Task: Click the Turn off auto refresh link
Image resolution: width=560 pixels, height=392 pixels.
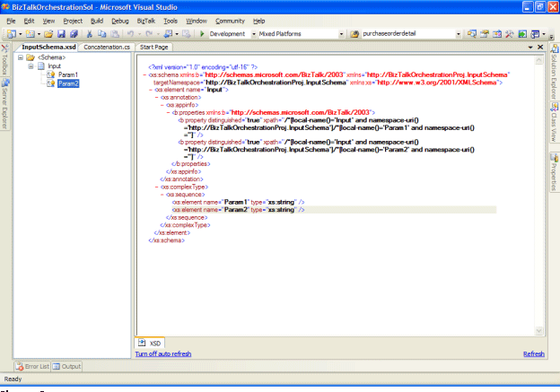Action: coord(163,353)
